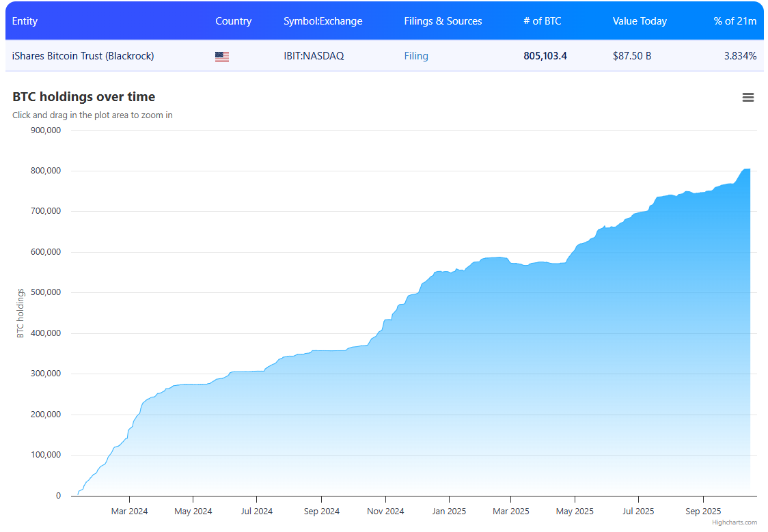Click the $87.50 B value cell
This screenshot has width=768, height=532.
[631, 56]
